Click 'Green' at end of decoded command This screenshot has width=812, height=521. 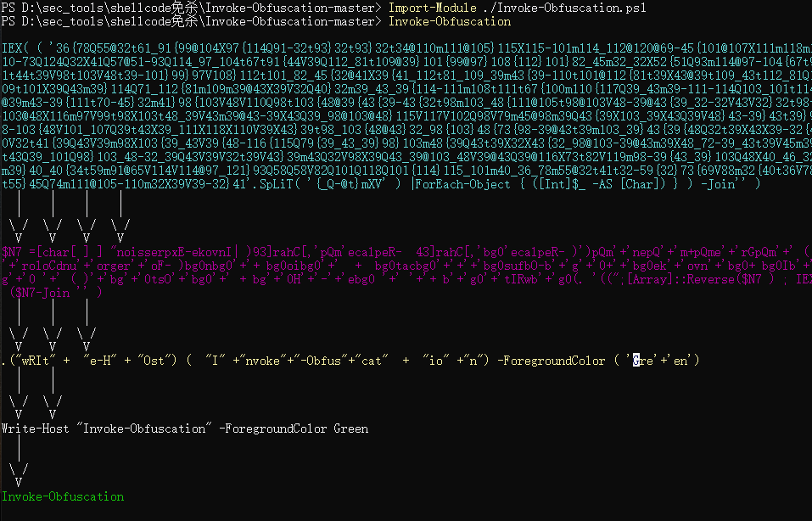click(350, 429)
